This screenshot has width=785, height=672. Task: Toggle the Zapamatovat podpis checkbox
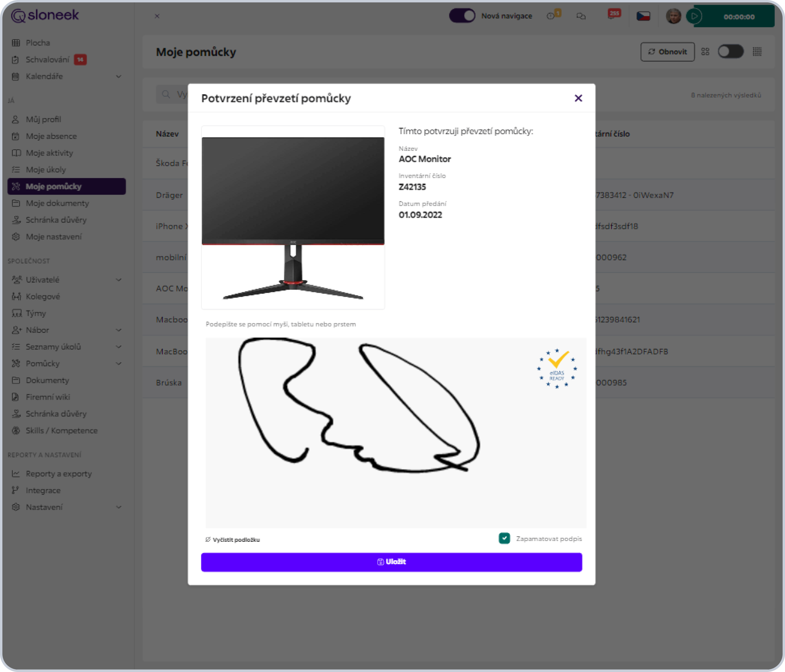[504, 538]
